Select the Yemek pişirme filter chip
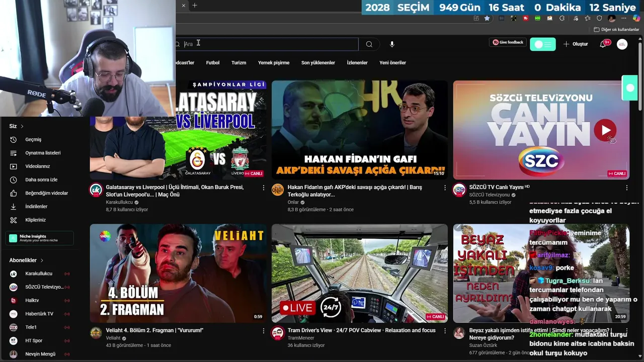 (274, 63)
